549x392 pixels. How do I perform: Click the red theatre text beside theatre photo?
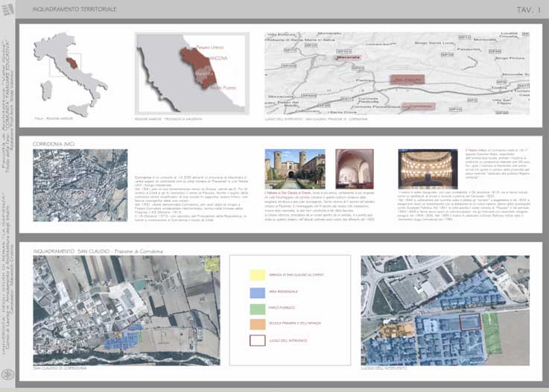point(497,164)
